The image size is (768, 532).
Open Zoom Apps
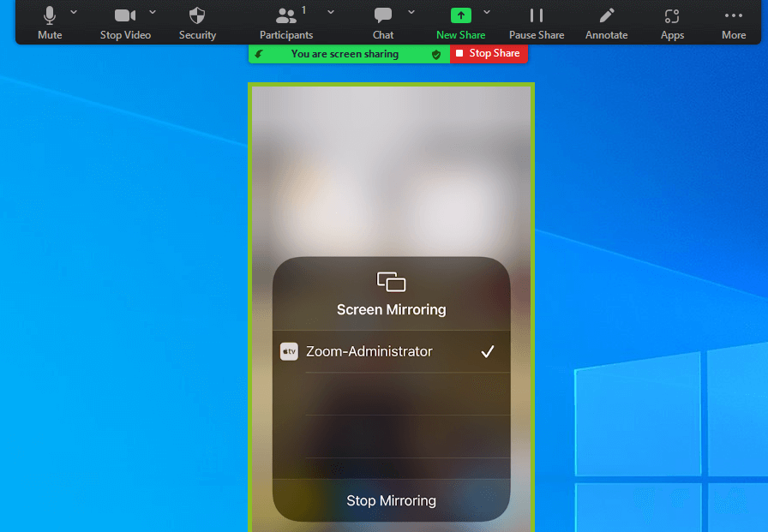(x=672, y=22)
